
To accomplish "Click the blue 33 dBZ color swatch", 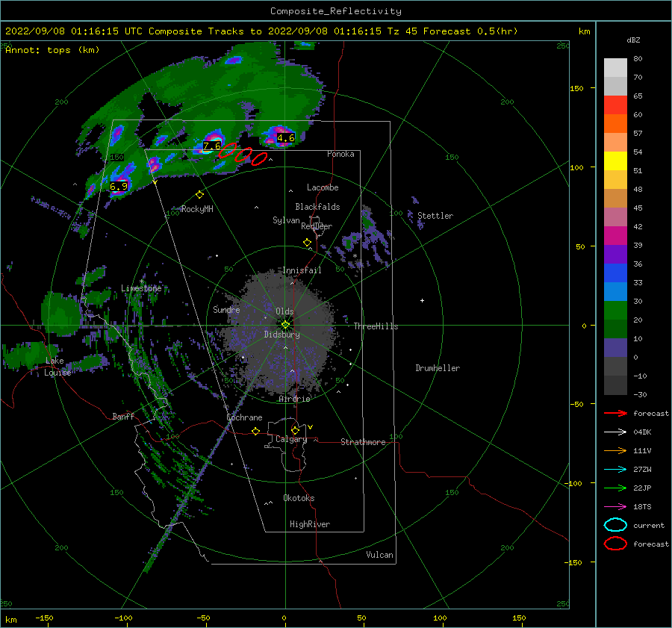I will [x=615, y=273].
